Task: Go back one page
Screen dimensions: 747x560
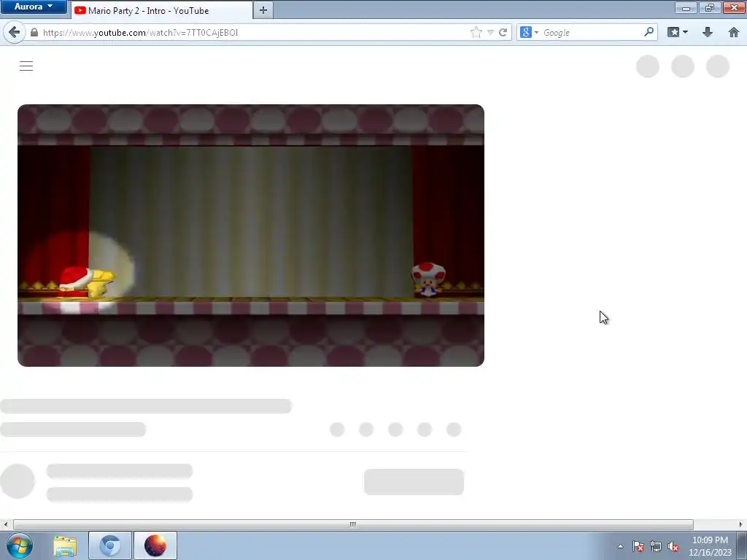Action: coord(15,32)
